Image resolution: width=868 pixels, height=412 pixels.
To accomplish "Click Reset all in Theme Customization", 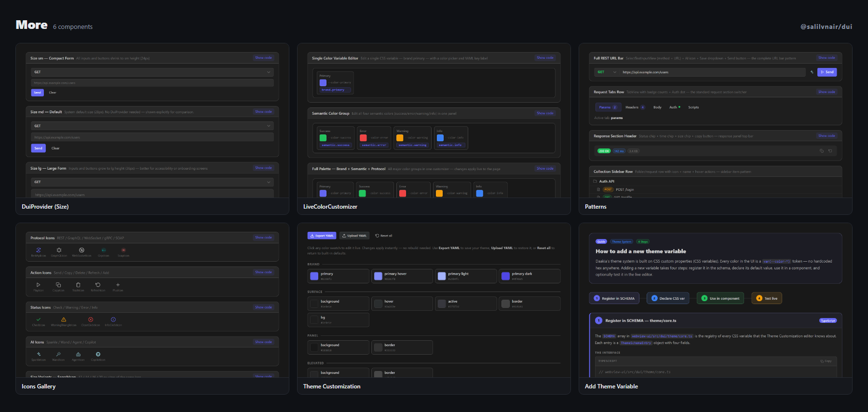I will tap(384, 236).
